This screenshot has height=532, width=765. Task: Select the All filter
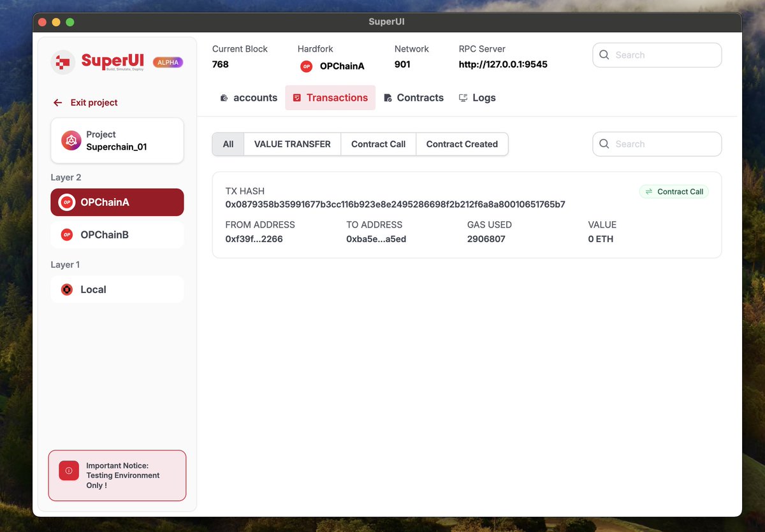[x=228, y=144]
